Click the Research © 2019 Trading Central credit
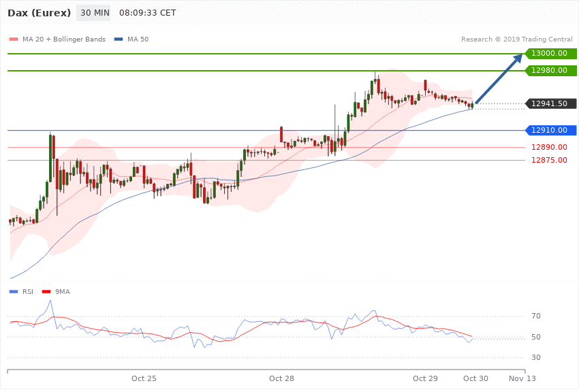 (516, 39)
